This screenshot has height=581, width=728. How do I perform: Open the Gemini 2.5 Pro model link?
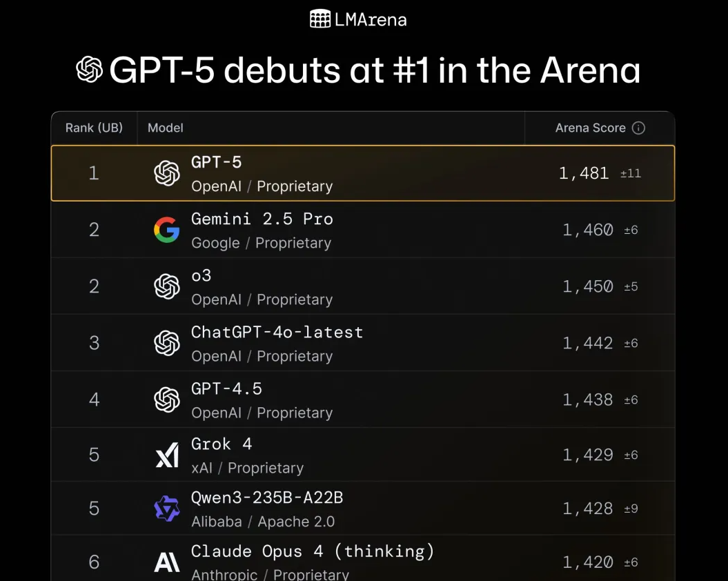pyautogui.click(x=262, y=219)
